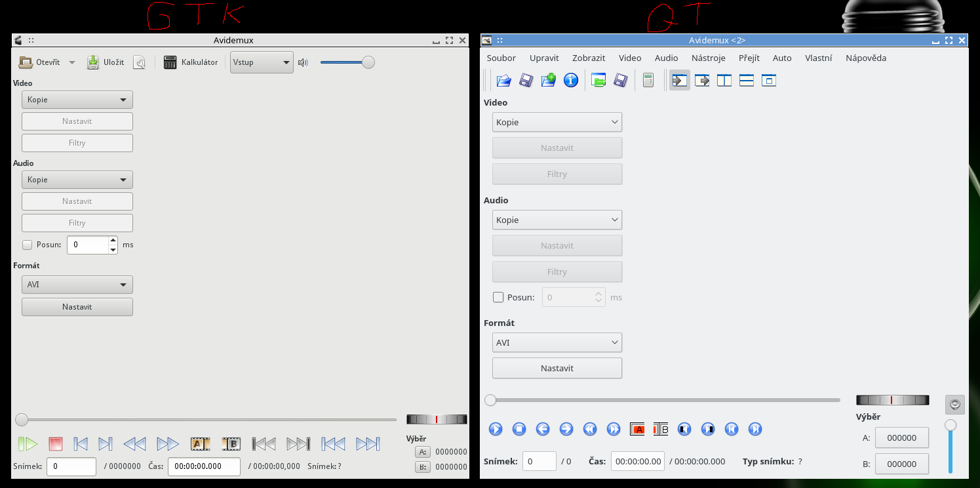Click red stop button in GTK window
The image size is (980, 488).
coord(56,444)
